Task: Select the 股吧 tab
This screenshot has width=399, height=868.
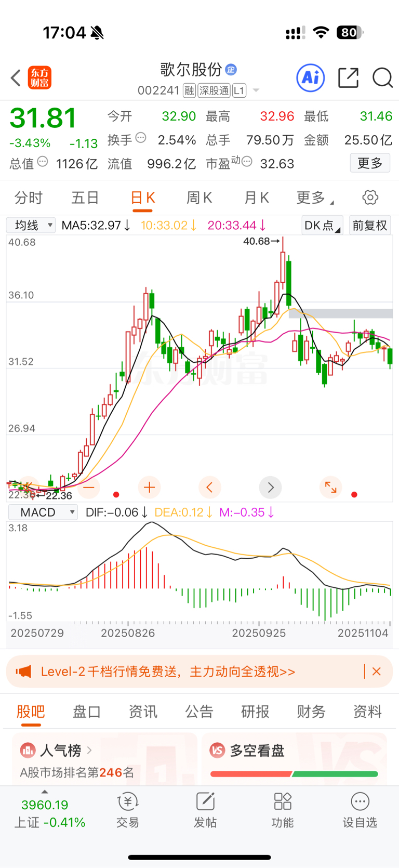Action: point(31,712)
